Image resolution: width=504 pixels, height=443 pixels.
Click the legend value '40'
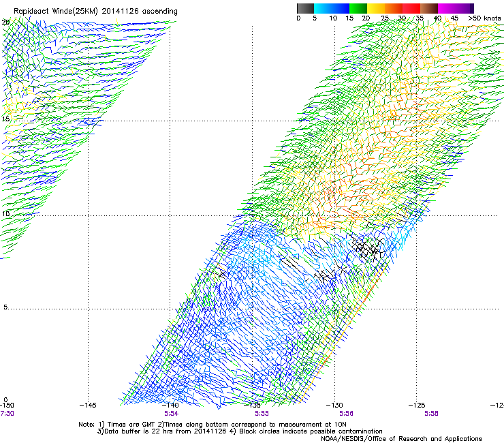(437, 18)
